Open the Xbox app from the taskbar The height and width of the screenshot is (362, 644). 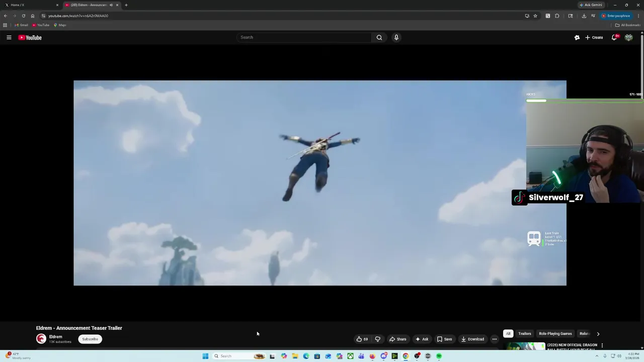350,356
